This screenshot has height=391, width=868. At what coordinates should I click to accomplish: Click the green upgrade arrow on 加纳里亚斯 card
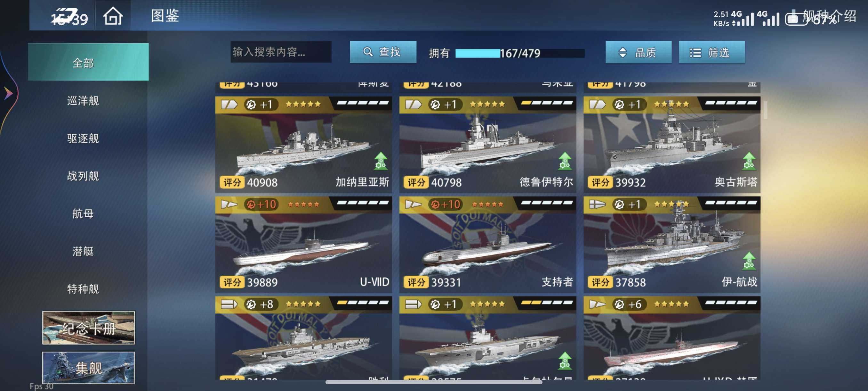tap(381, 161)
